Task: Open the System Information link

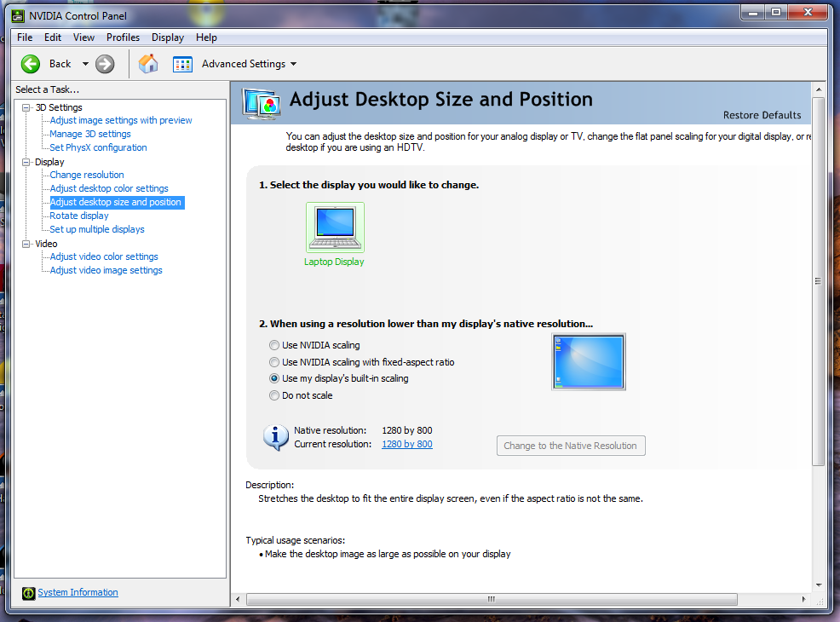Action: click(78, 592)
